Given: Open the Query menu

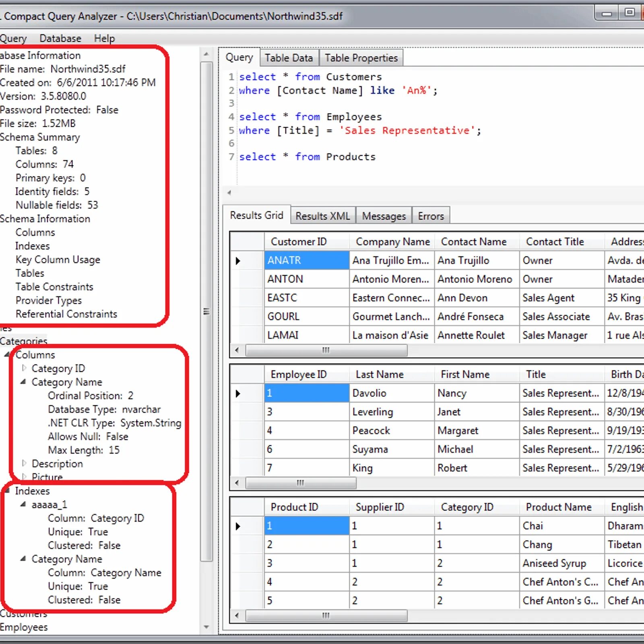Looking at the screenshot, I should pos(13,38).
